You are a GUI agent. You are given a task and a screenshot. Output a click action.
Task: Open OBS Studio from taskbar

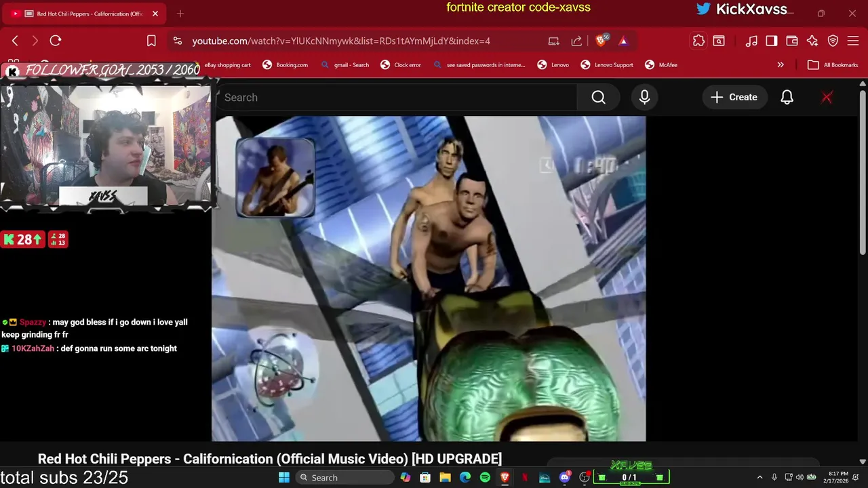pos(585,478)
